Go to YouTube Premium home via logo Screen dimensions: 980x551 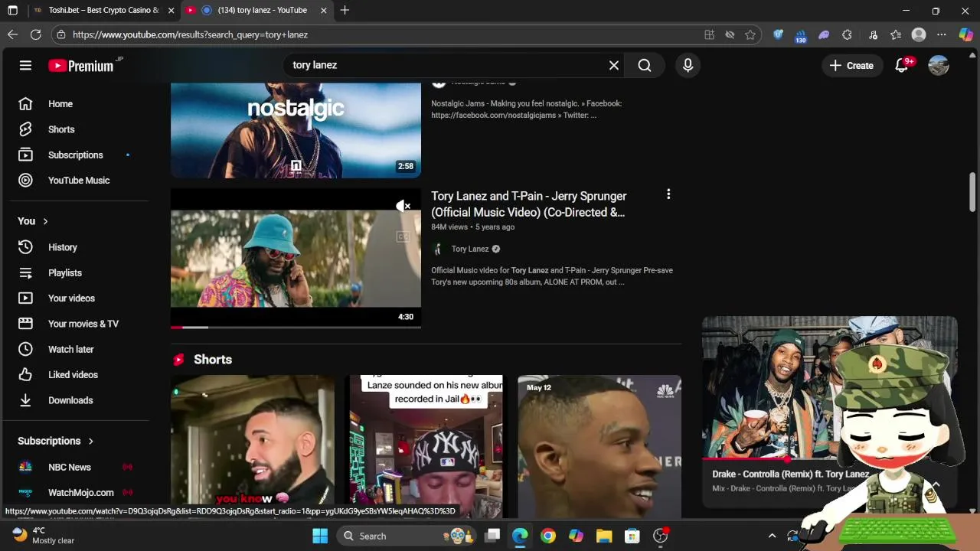point(81,66)
